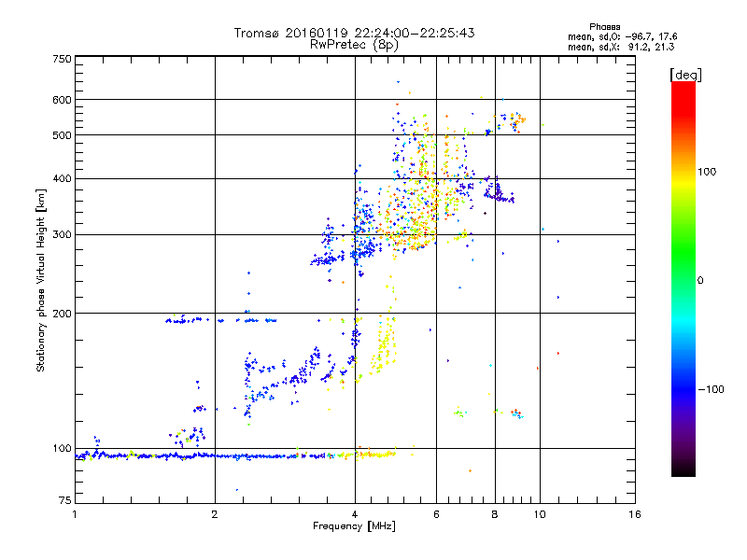
Task: Click the 'mean, sd,O: -96.7, 17.6' text
Action: click(x=622, y=36)
